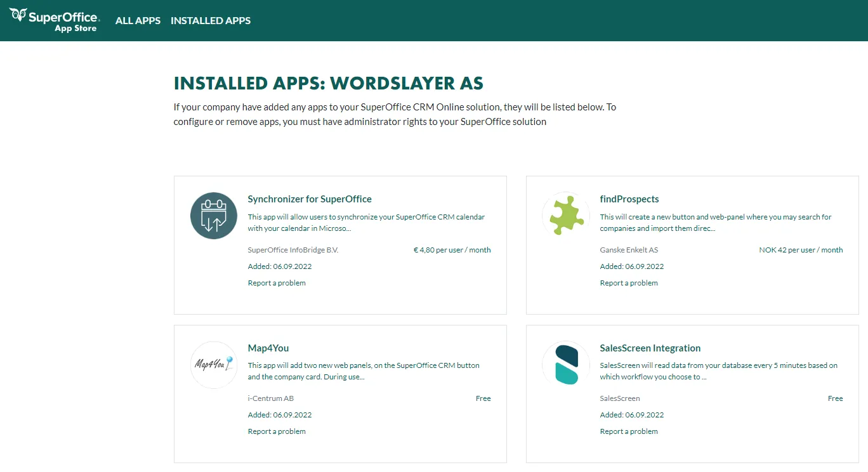Open the SalesScreen Integration title link
The image size is (868, 472).
(650, 348)
